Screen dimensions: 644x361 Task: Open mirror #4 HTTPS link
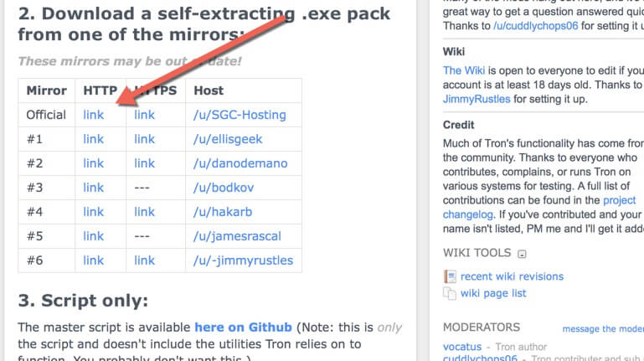144,212
